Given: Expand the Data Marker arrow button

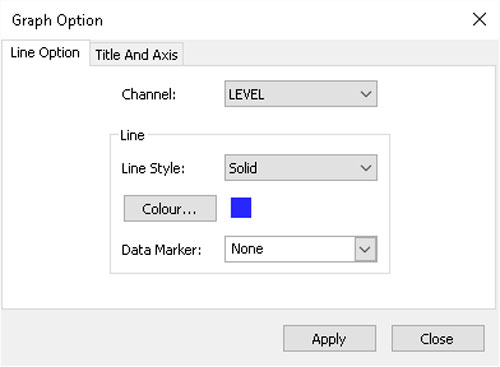Looking at the screenshot, I should click(x=366, y=249).
